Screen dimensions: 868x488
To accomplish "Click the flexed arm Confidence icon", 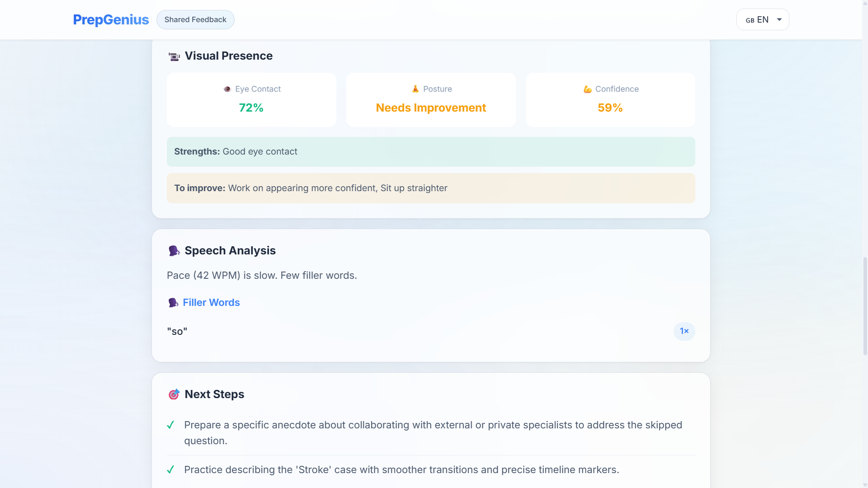I will tap(587, 89).
